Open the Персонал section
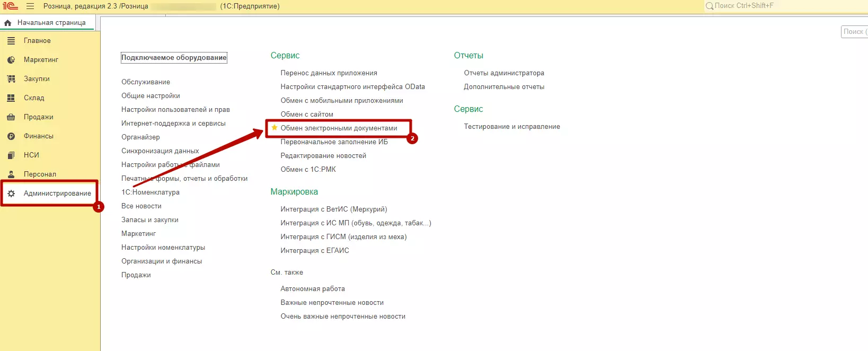 click(40, 174)
